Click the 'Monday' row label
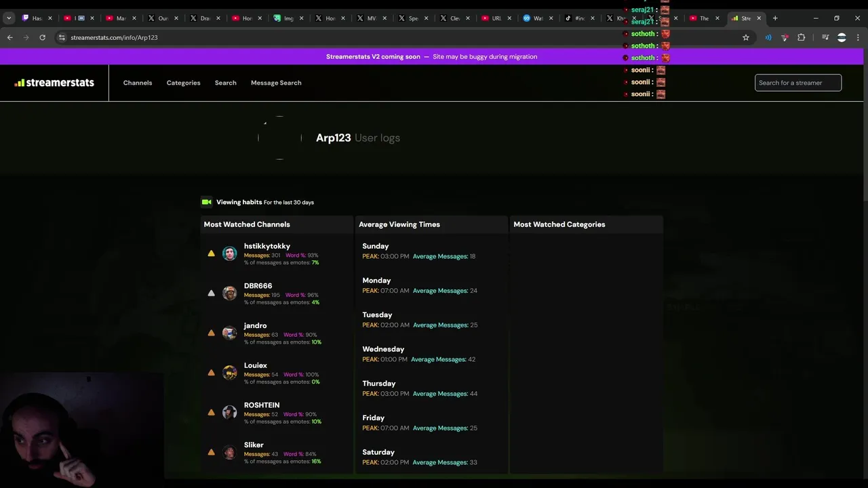The width and height of the screenshot is (868, 488). [x=376, y=281]
